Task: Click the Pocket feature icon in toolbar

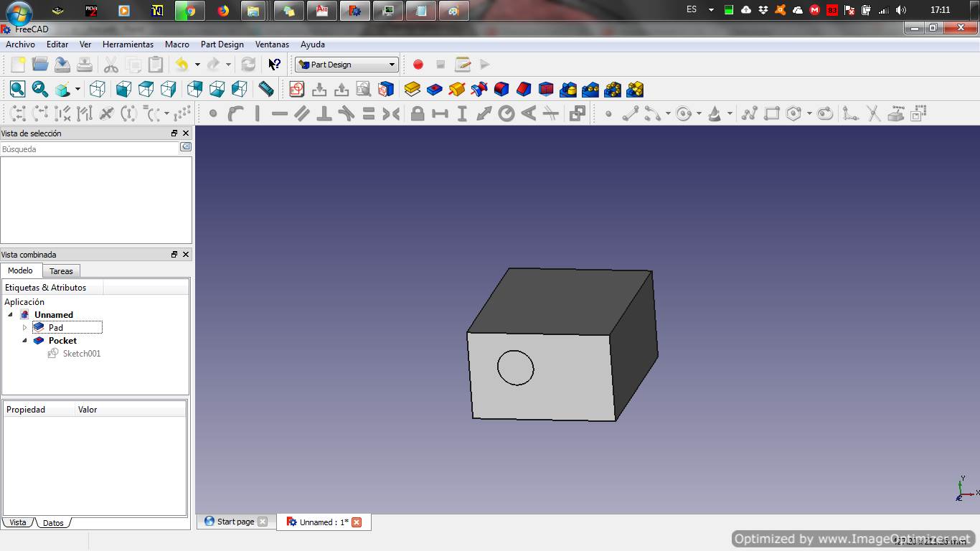Action: (x=434, y=89)
